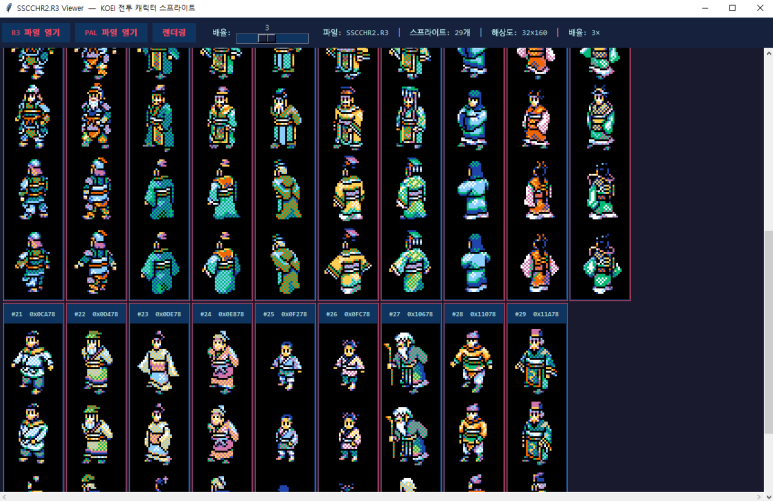Select the blue hooded figure sprite column
The height and width of the screenshot is (501, 773).
click(474, 174)
